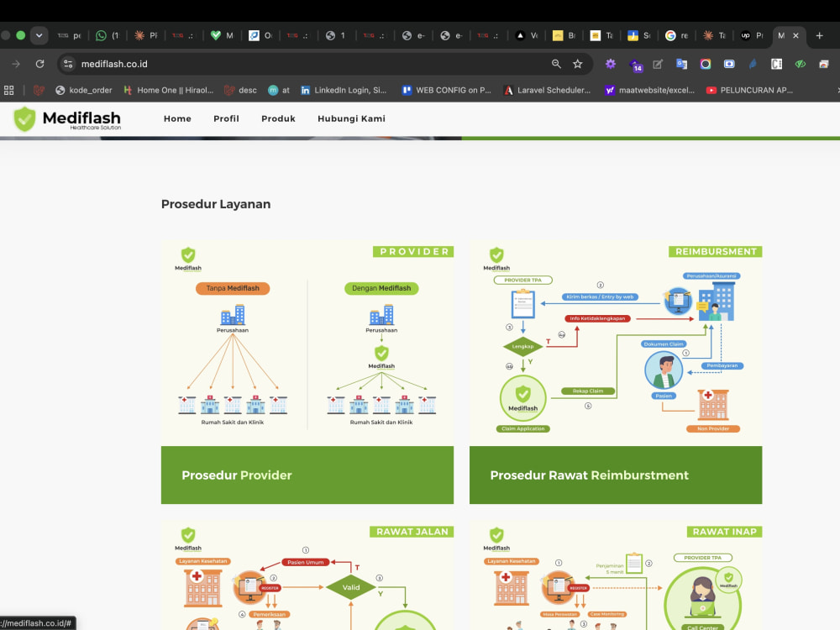This screenshot has width=840, height=630.
Task: Open the white C bracket extension
Action: pyautogui.click(x=776, y=64)
